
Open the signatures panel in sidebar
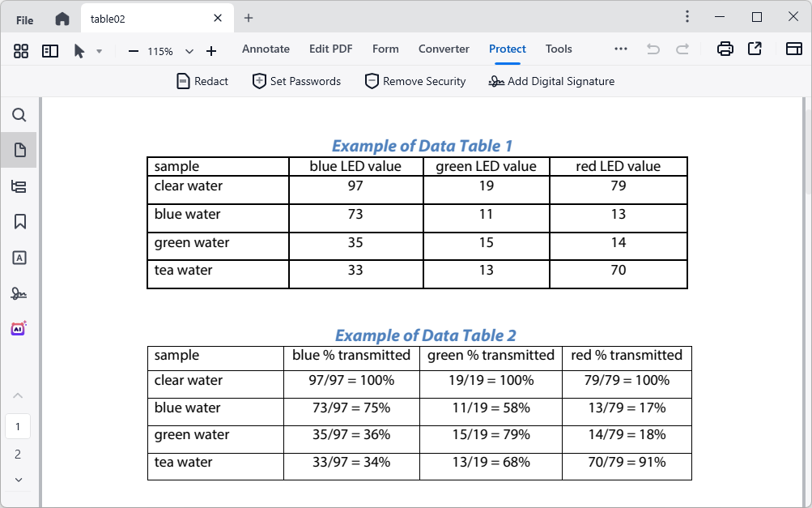pyautogui.click(x=19, y=293)
